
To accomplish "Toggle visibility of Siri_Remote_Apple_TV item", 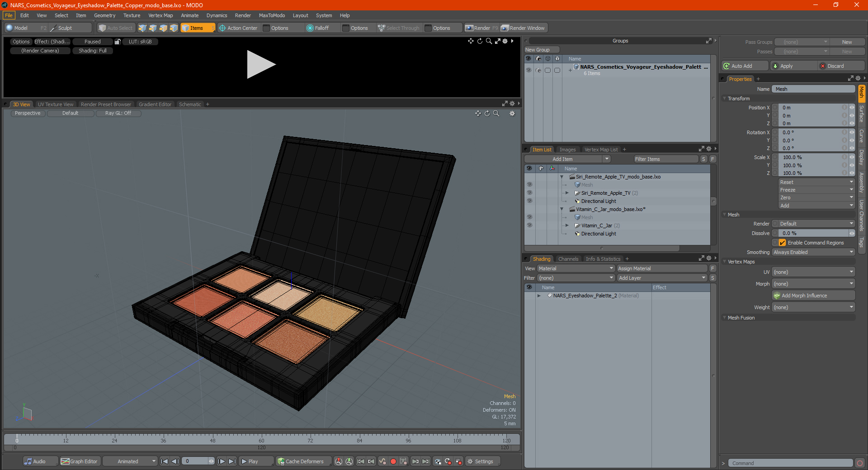I will pos(529,193).
